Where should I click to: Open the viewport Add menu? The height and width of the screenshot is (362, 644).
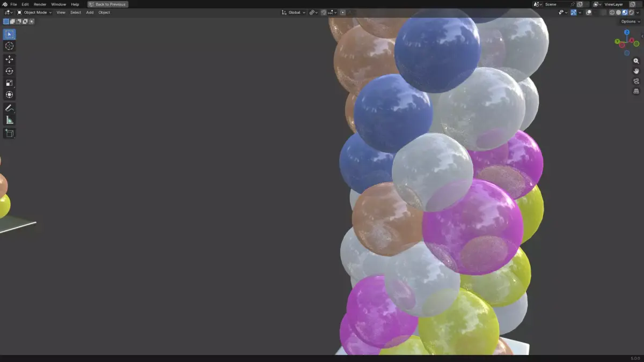90,12
